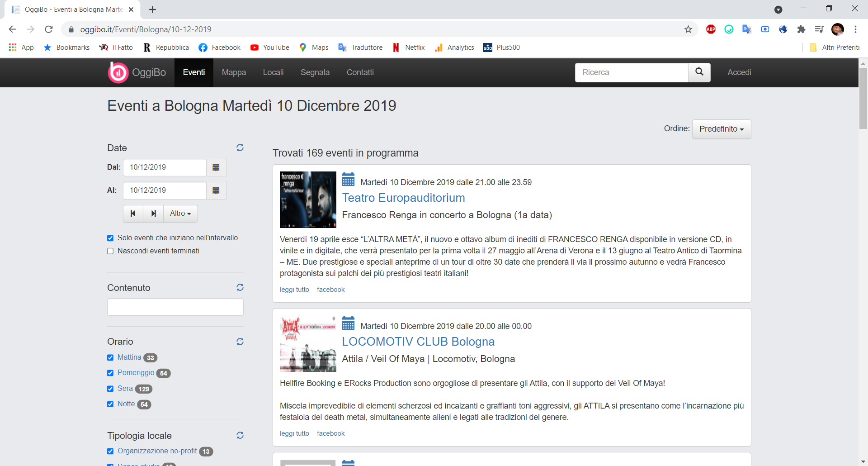Open the Altro date options dropdown
Viewport: 868px width, 466px height.
pos(180,214)
